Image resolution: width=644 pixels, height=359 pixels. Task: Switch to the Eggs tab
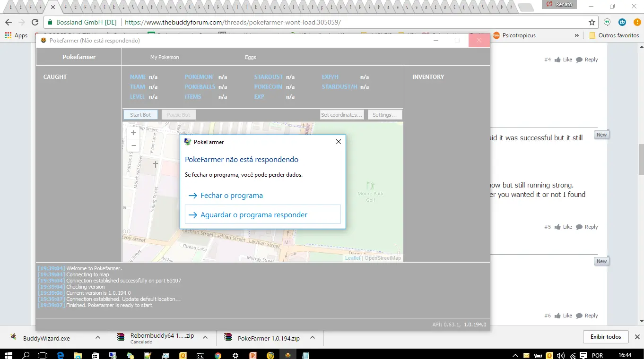[251, 57]
